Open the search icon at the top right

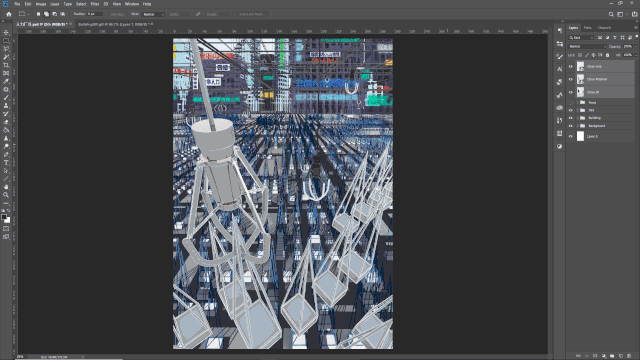coord(611,14)
